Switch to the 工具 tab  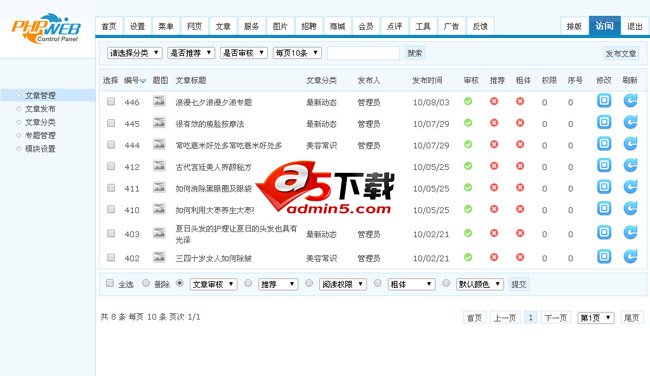(423, 27)
